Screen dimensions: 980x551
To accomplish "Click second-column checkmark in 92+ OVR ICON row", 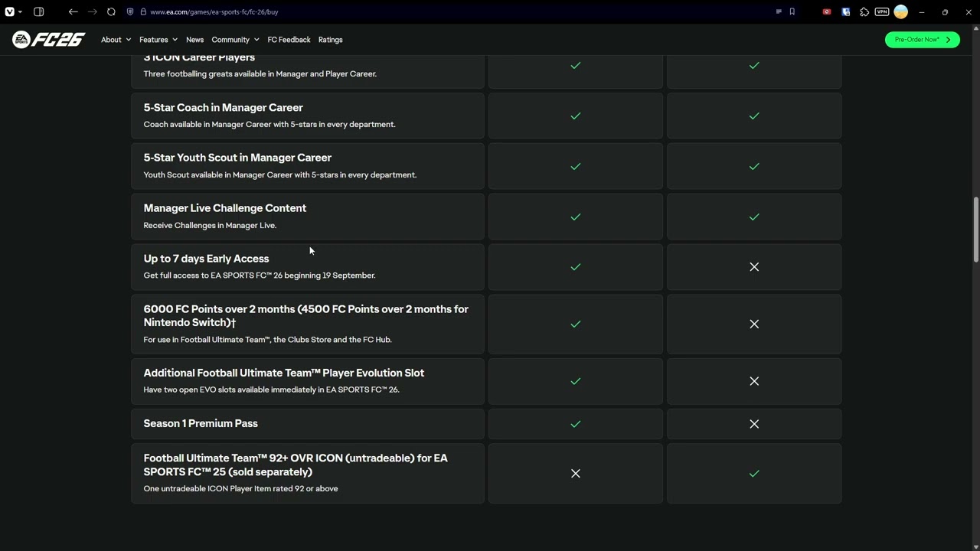I will coord(754,474).
